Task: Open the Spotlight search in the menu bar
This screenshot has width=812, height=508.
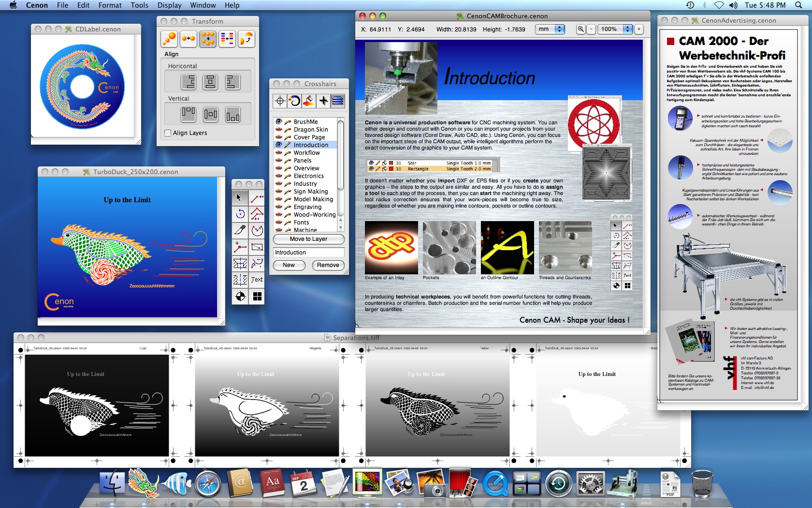Action: click(x=798, y=5)
